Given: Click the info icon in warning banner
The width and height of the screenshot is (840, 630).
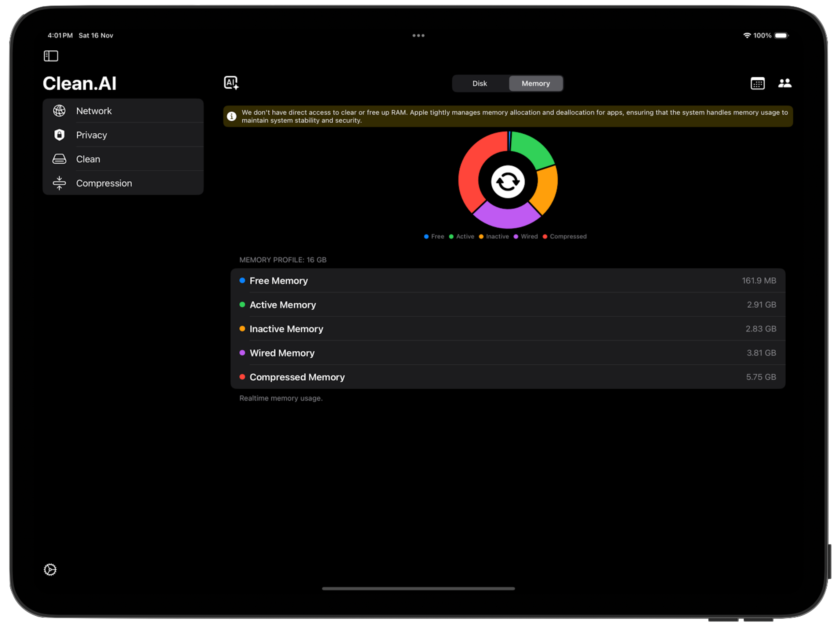Looking at the screenshot, I should point(232,116).
